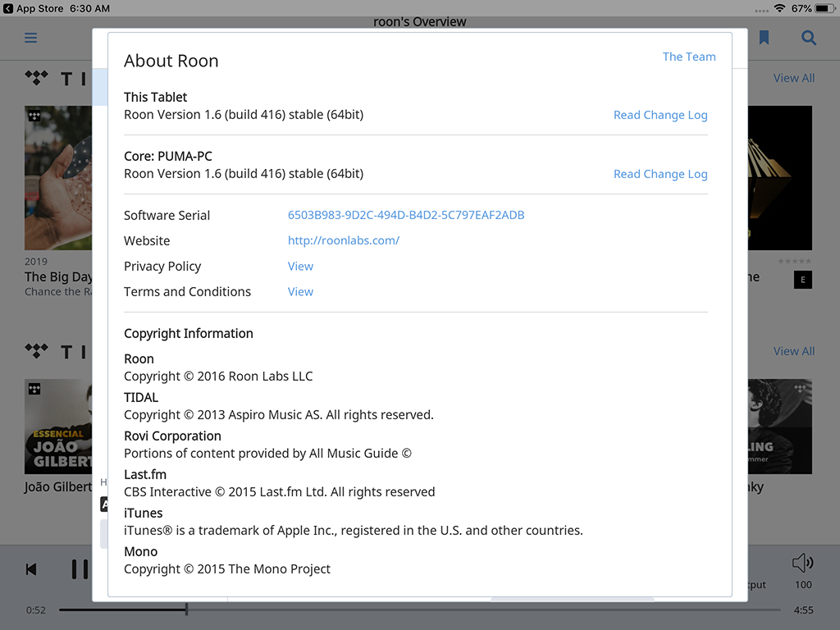
Task: Tap the star rating on right album
Action: pos(794,261)
